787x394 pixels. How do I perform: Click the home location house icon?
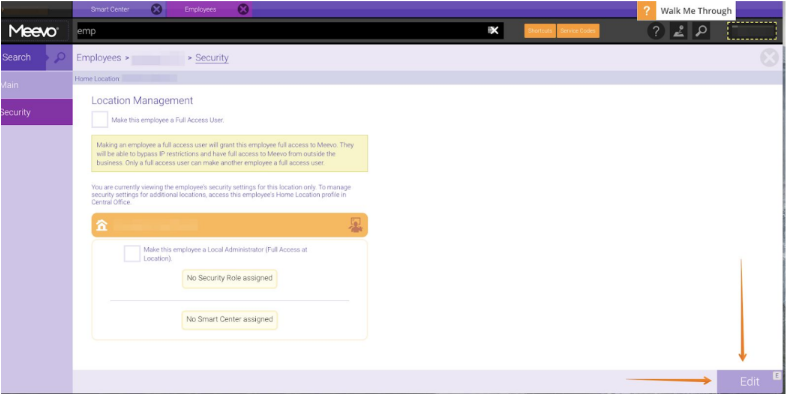(x=102, y=225)
